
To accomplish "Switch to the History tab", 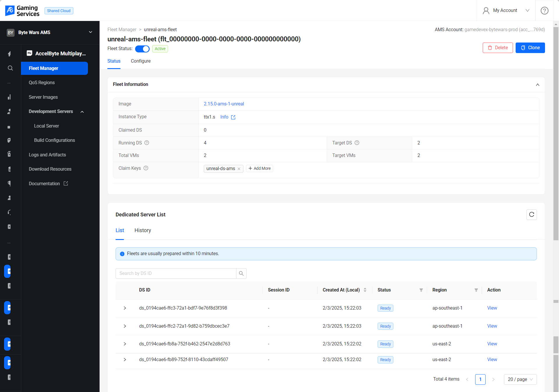I will pos(143,230).
